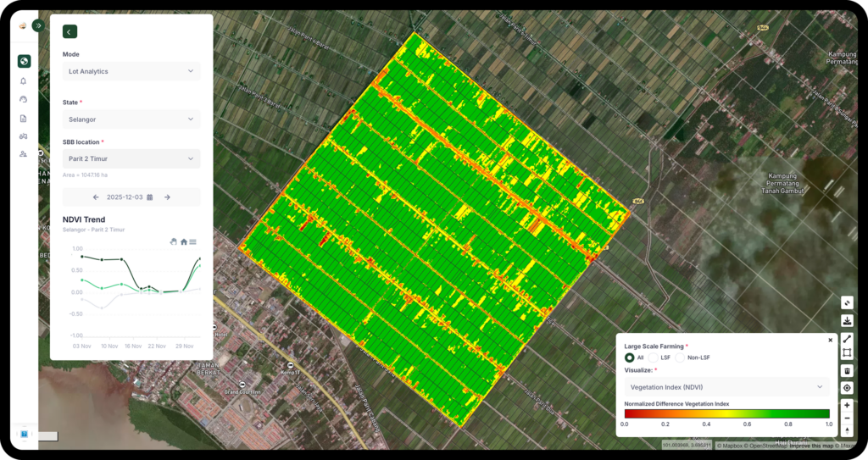Open the SBB location Parit 2 Timur dropdown
Image resolution: width=868 pixels, height=460 pixels.
point(131,158)
